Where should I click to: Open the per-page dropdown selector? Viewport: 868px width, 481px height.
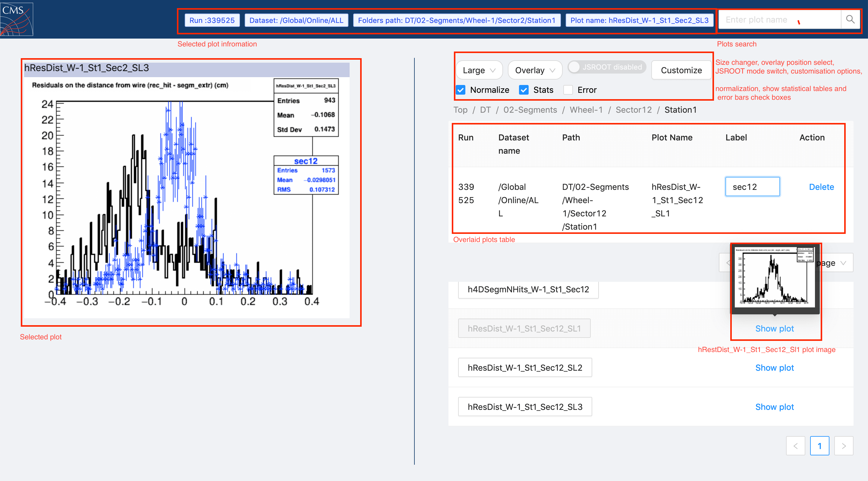836,263
